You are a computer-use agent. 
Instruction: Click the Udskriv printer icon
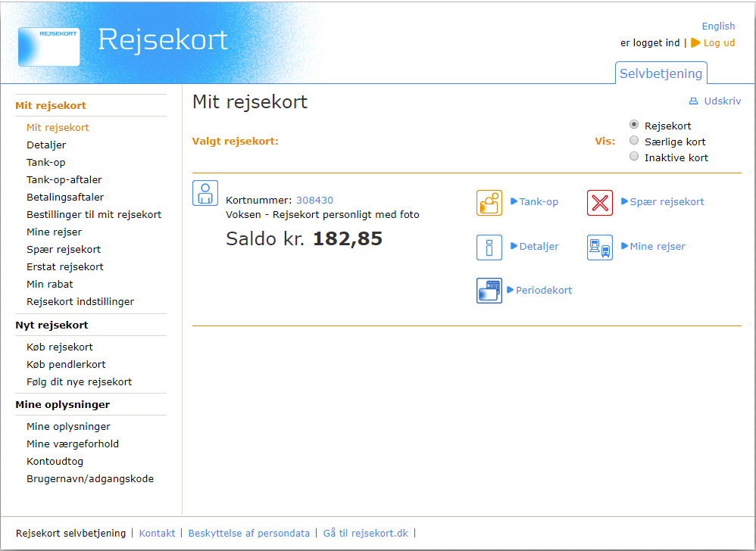pyautogui.click(x=692, y=101)
